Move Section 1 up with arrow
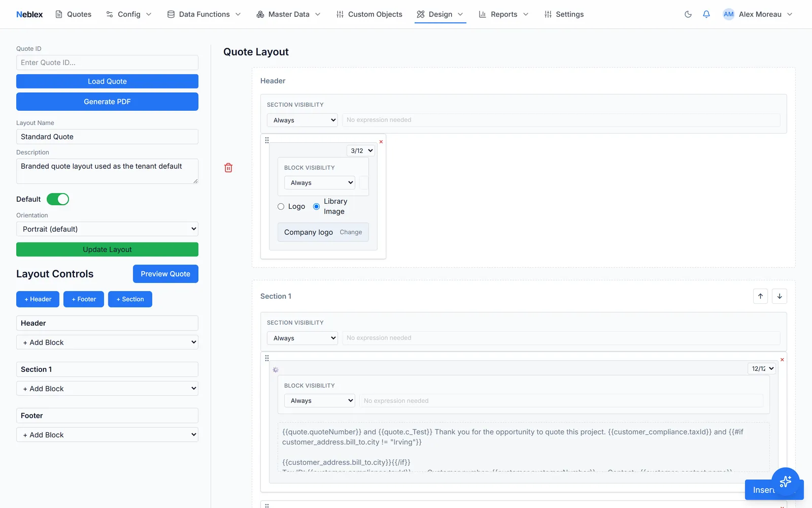This screenshot has height=508, width=812. pyautogui.click(x=760, y=296)
